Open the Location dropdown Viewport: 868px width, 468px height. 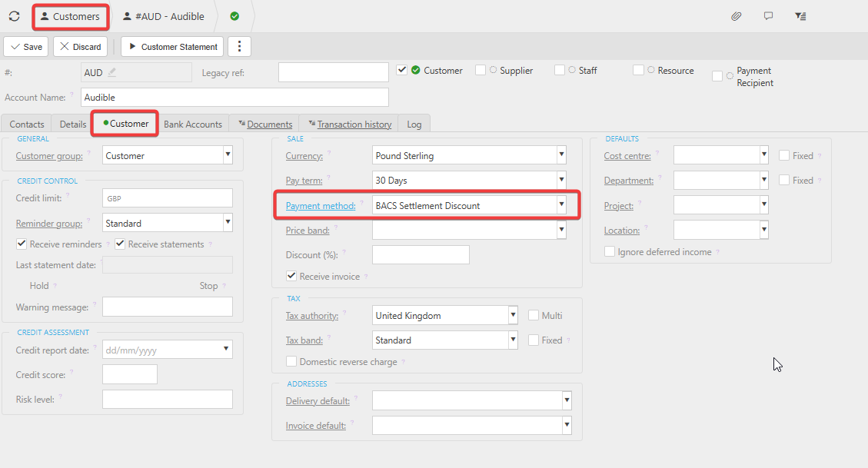click(764, 230)
